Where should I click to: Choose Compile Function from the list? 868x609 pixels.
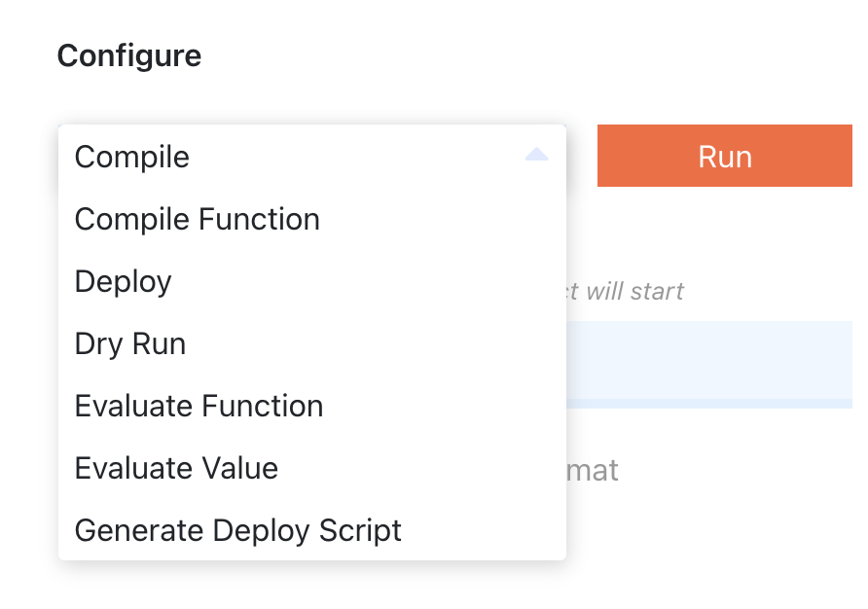(x=197, y=219)
